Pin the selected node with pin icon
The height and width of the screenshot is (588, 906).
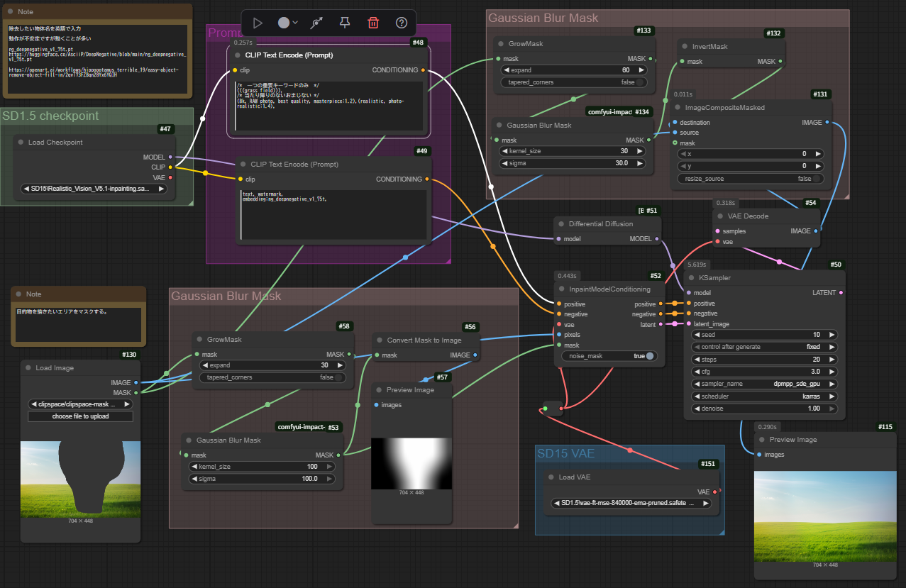click(x=345, y=23)
